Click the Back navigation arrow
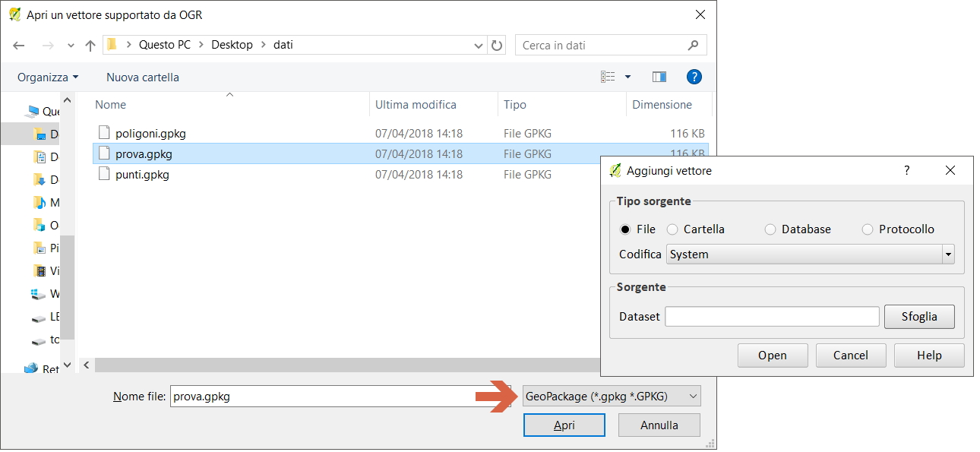Image resolution: width=980 pixels, height=452 pixels. (x=19, y=46)
